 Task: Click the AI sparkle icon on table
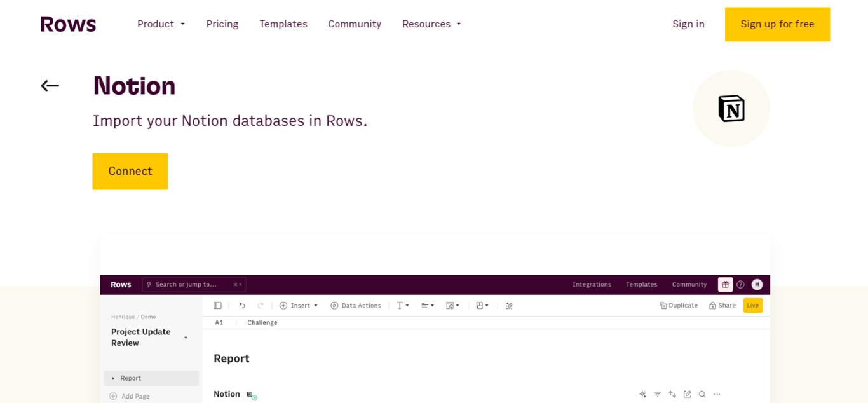click(642, 394)
